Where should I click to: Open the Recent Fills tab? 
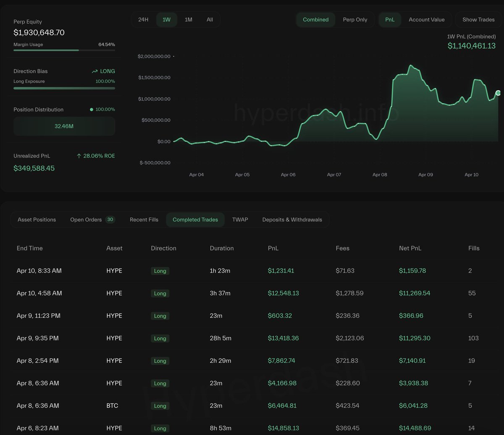point(144,220)
